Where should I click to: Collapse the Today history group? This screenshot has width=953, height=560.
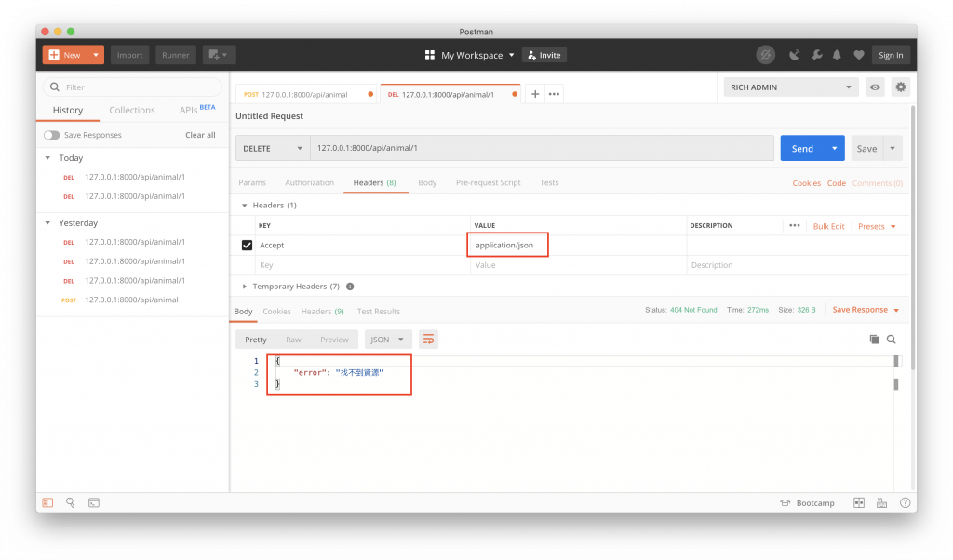click(47, 158)
